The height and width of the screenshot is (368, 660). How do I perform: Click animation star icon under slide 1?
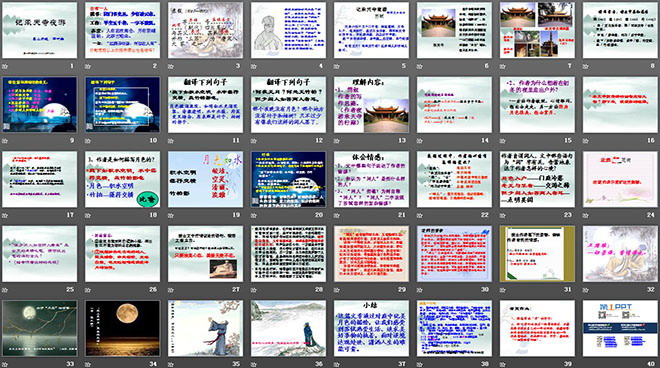[x=5, y=66]
